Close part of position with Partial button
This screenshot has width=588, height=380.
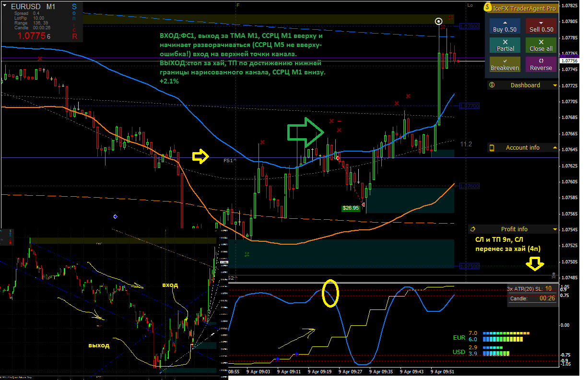click(505, 45)
